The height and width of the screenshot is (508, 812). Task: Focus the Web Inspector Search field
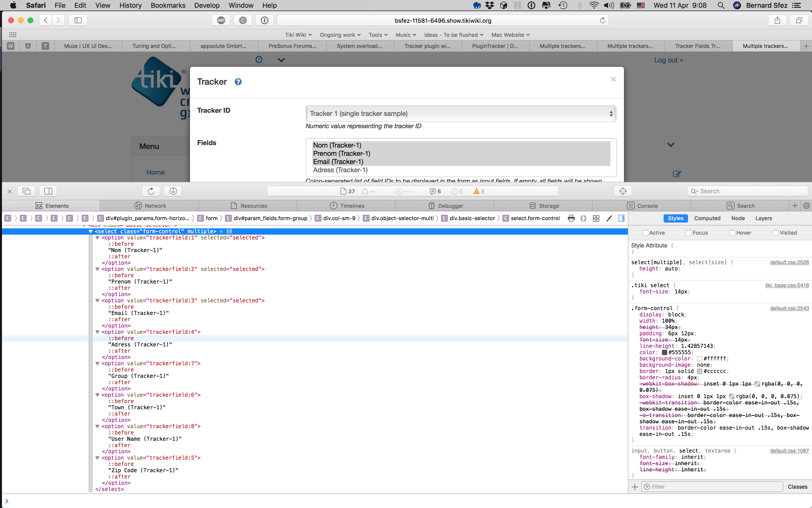(x=747, y=191)
